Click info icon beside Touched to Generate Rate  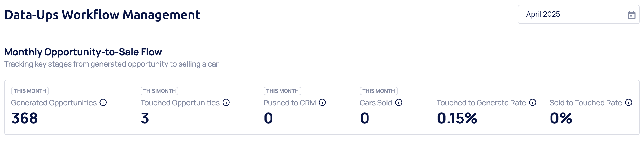pos(533,102)
